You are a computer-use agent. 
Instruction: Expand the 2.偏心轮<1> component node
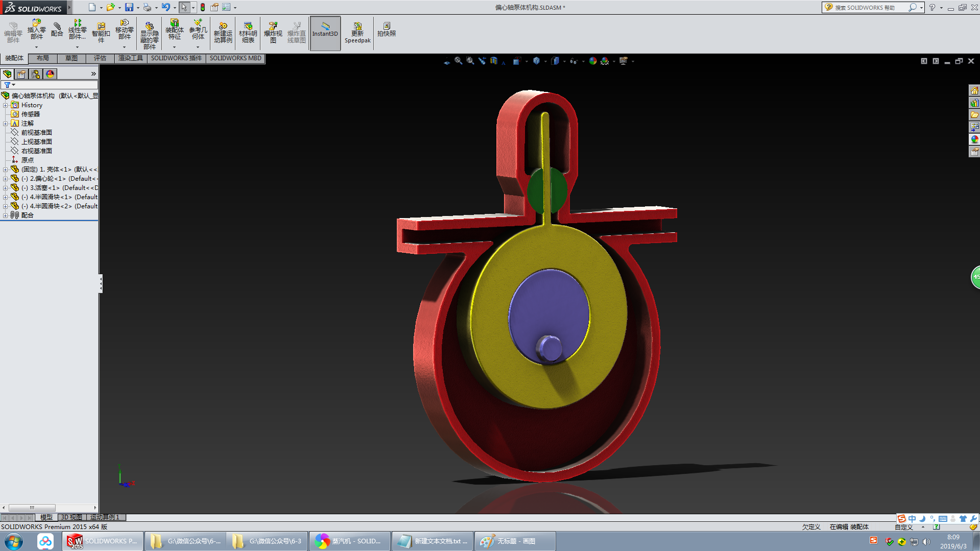point(6,179)
